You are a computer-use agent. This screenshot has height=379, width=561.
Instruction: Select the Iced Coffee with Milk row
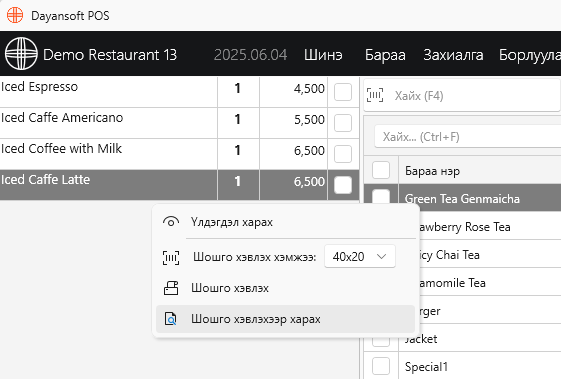[179, 154]
